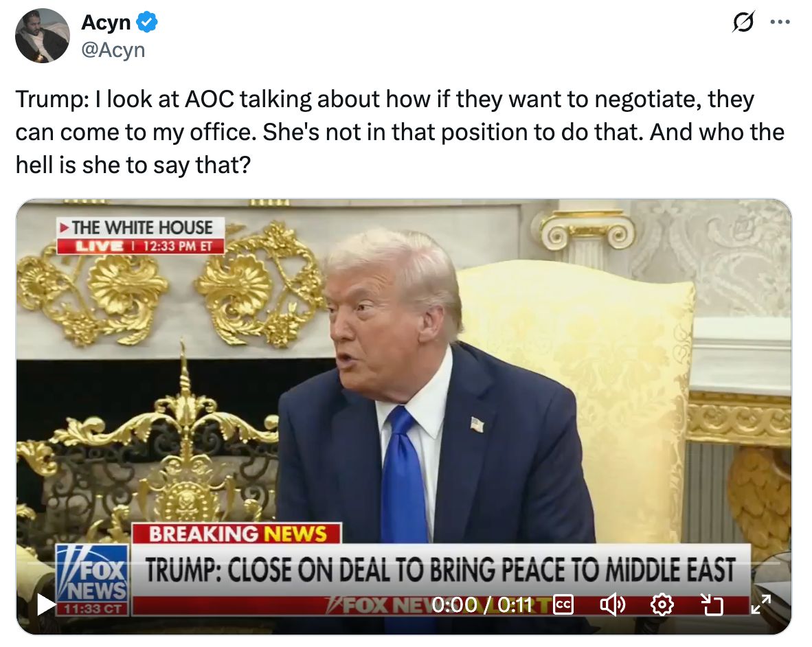
Task: Open Acyn's profile picture
Action: [43, 36]
